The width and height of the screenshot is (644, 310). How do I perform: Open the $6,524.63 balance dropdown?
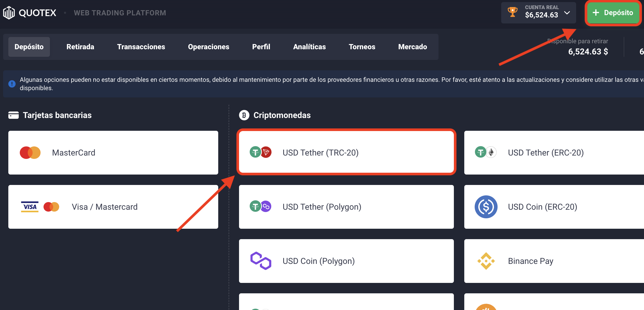(x=539, y=13)
